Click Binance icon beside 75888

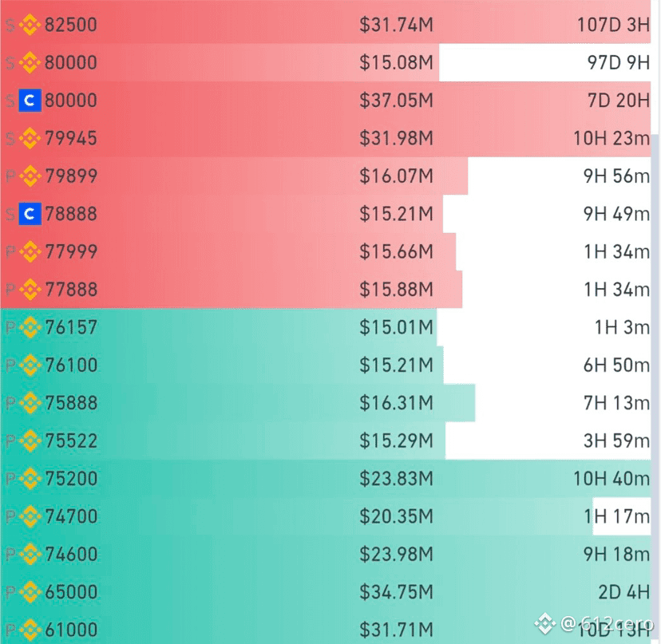tap(30, 403)
